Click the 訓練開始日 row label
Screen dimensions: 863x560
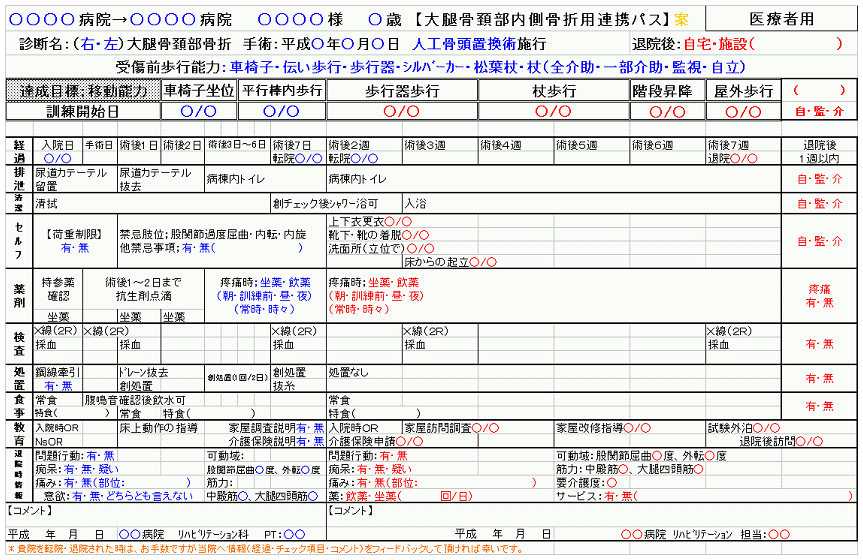(x=83, y=111)
